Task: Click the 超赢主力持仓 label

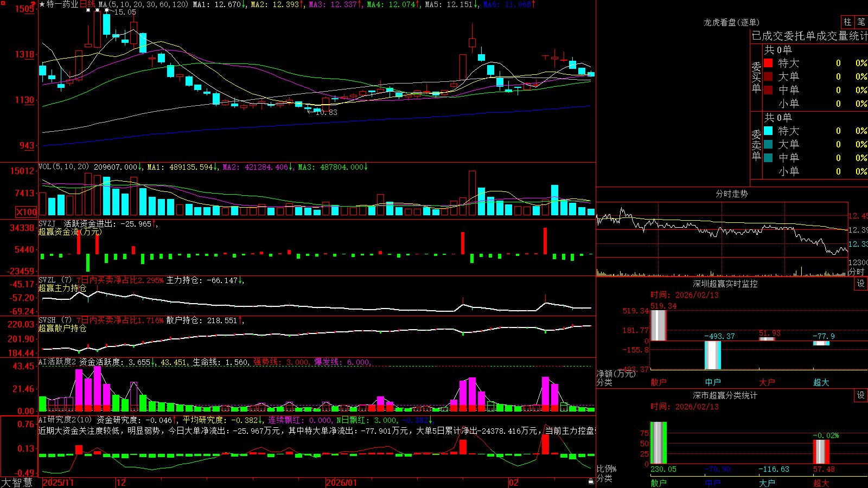Action: (x=62, y=288)
